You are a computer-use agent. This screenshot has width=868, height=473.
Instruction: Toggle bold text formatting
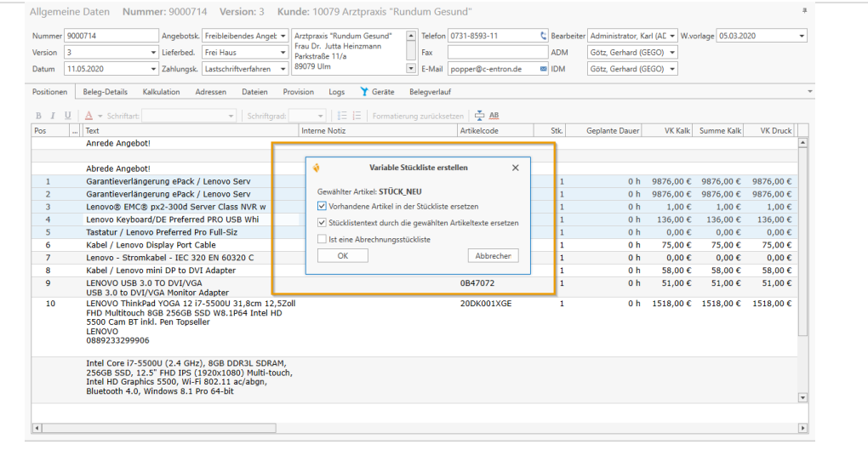click(x=38, y=116)
